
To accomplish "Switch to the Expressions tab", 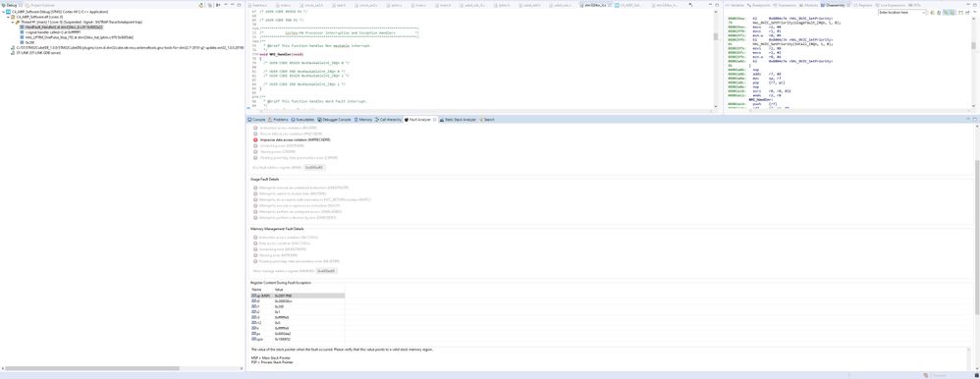I will (x=785, y=5).
